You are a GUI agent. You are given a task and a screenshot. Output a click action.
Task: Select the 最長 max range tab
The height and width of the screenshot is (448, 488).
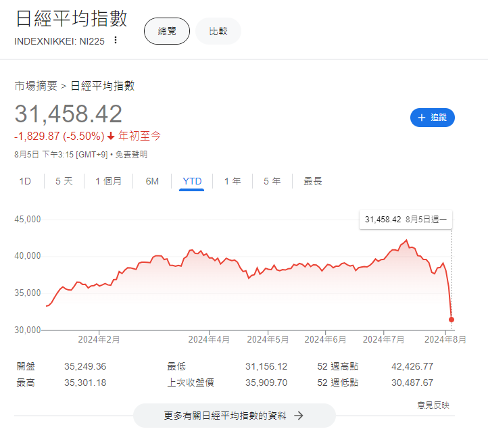[x=313, y=181]
